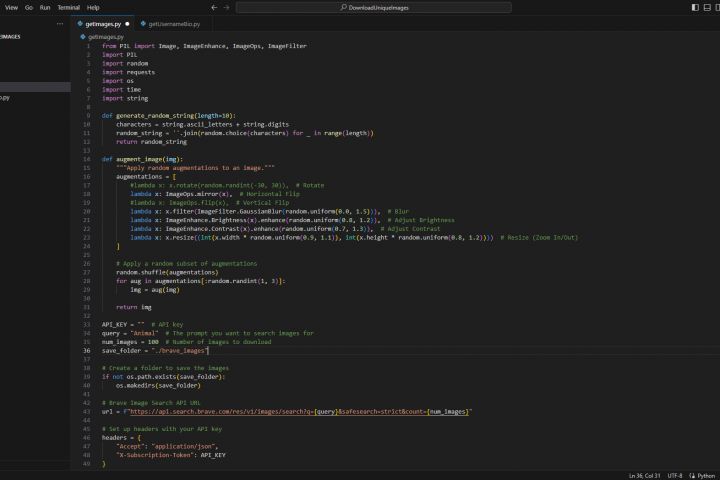Toggle the primary sidebar layout icon

pyautogui.click(x=695, y=7)
